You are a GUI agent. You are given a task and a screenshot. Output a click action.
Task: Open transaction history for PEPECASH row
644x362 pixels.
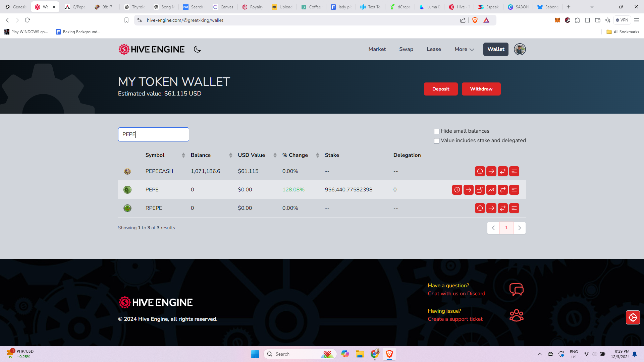click(514, 171)
